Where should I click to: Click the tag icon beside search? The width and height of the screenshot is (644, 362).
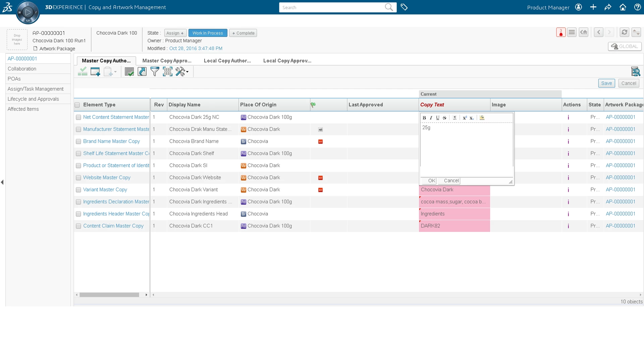click(x=404, y=7)
